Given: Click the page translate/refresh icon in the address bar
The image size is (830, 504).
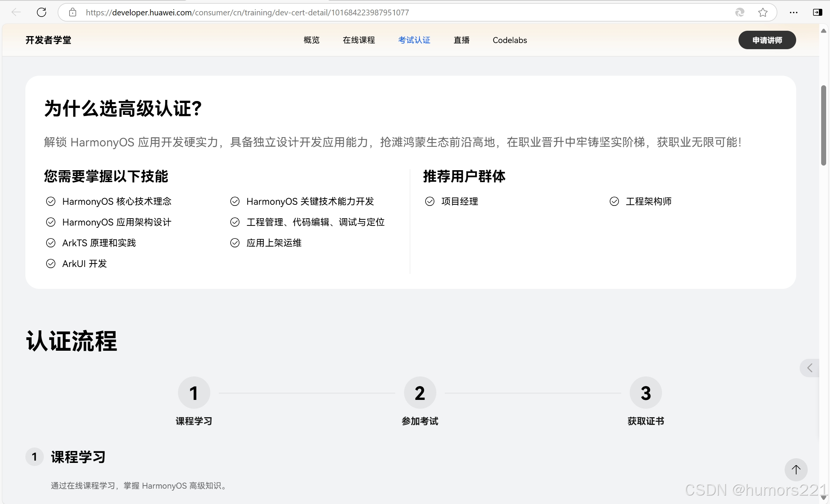Looking at the screenshot, I should point(740,12).
